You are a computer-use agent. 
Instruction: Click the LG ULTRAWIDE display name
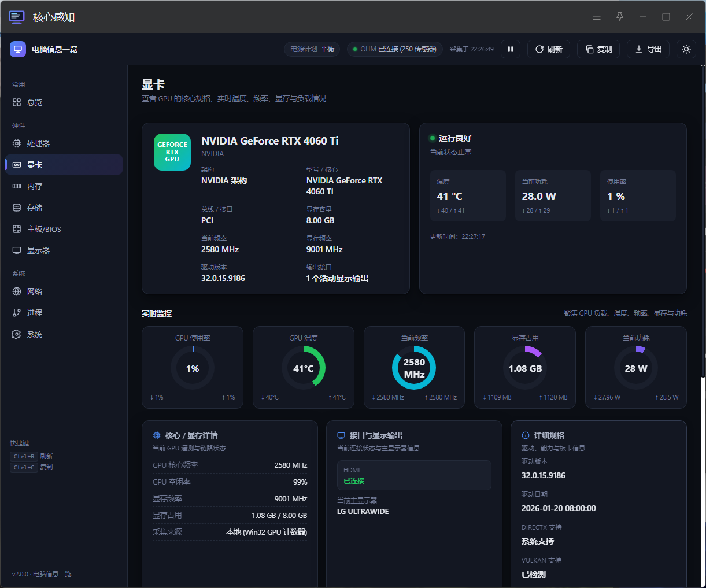[363, 512]
